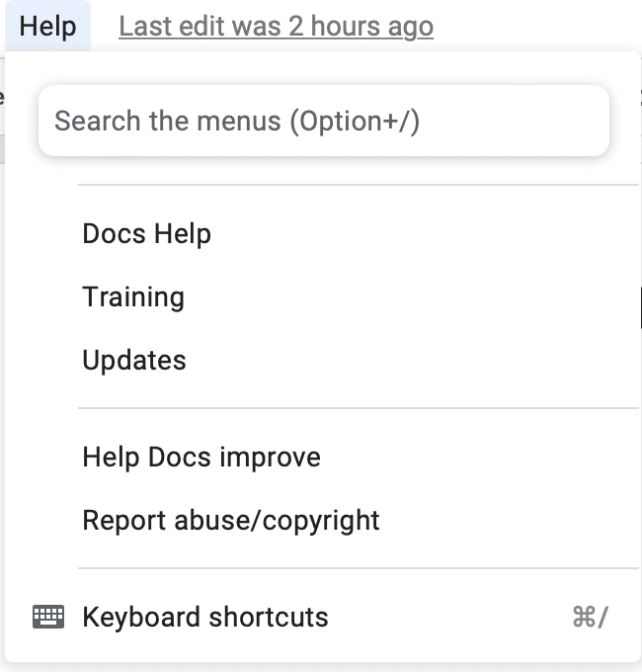Send feedback with Help Docs improve
642x672 pixels.
[x=323, y=457]
